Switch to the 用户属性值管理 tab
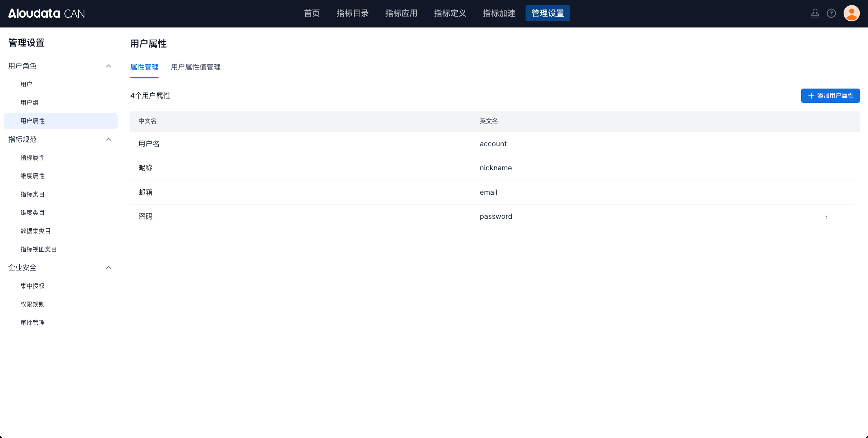The height and width of the screenshot is (438, 868). click(x=196, y=67)
